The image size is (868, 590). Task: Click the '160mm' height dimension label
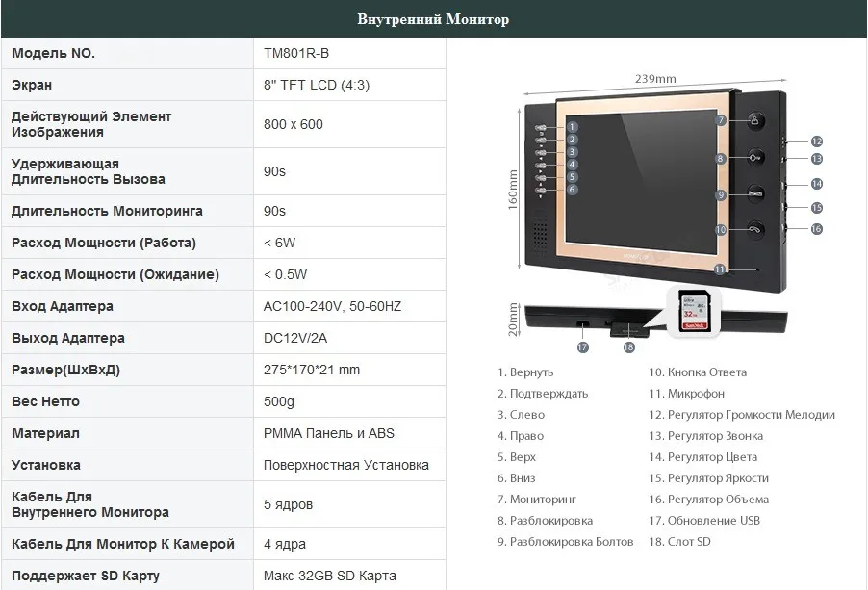pyautogui.click(x=513, y=190)
